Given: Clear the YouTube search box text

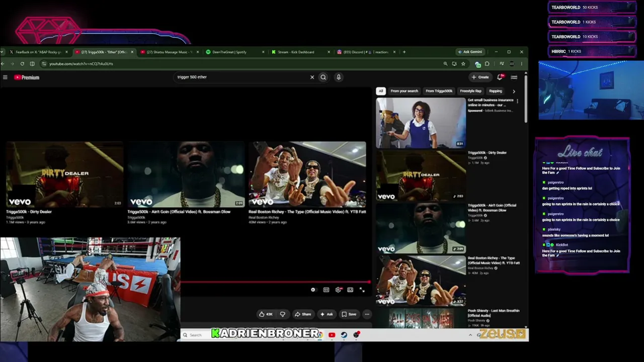Looking at the screenshot, I should (312, 77).
